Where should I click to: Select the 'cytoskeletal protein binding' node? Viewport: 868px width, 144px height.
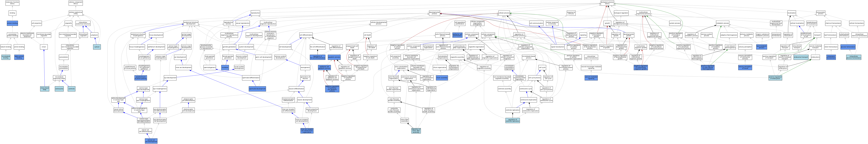click(12, 35)
